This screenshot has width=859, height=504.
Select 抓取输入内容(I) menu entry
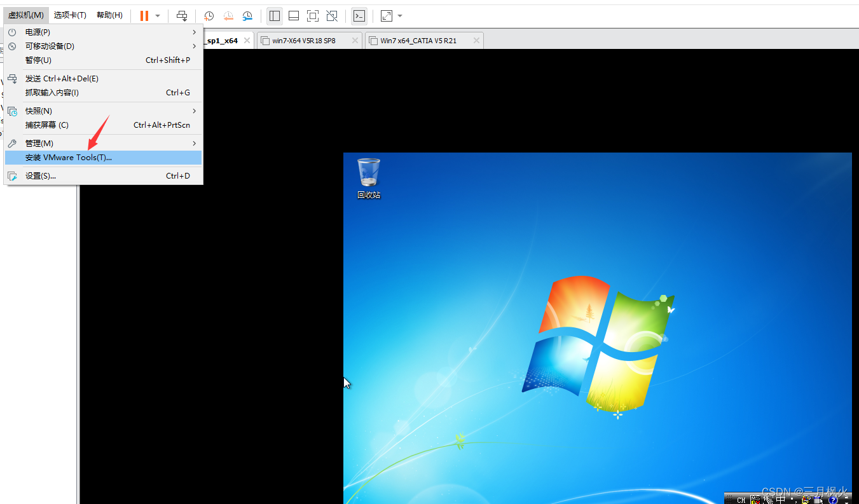pyautogui.click(x=103, y=92)
